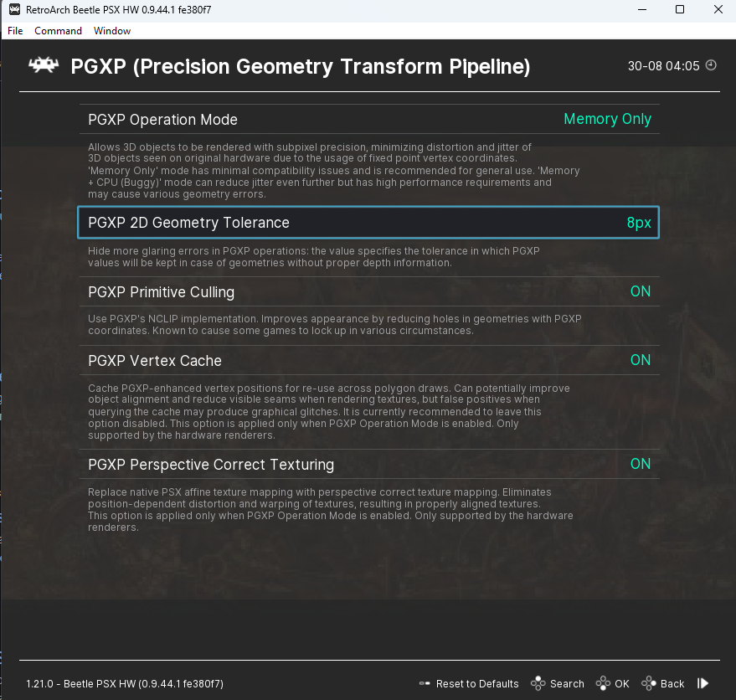Select PGXP 2D Geometry Tolerance row label
The width and height of the screenshot is (736, 700).
pos(188,223)
